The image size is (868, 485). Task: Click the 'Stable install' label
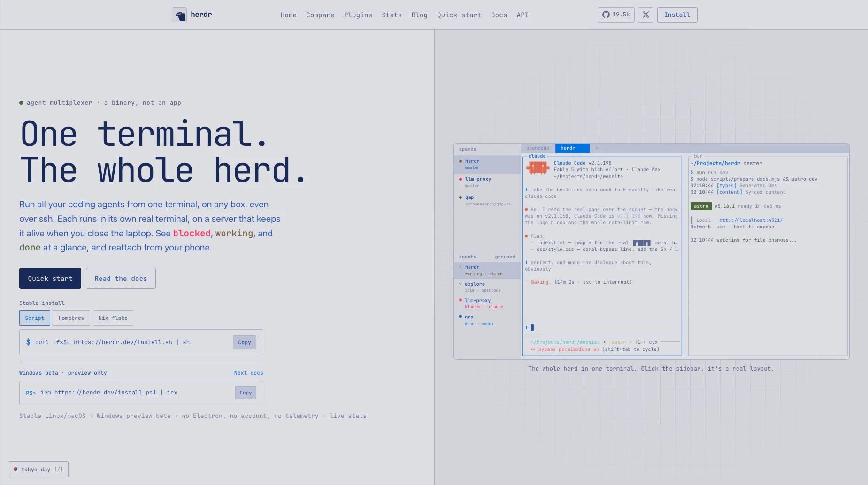pos(42,303)
